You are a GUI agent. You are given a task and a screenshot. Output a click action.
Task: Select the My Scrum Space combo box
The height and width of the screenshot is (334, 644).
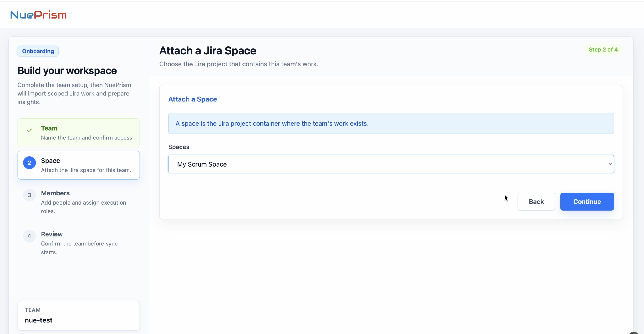coord(391,164)
